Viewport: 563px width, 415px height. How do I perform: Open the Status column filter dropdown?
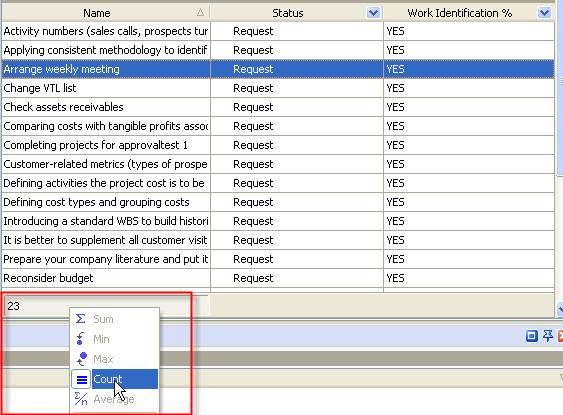(373, 13)
